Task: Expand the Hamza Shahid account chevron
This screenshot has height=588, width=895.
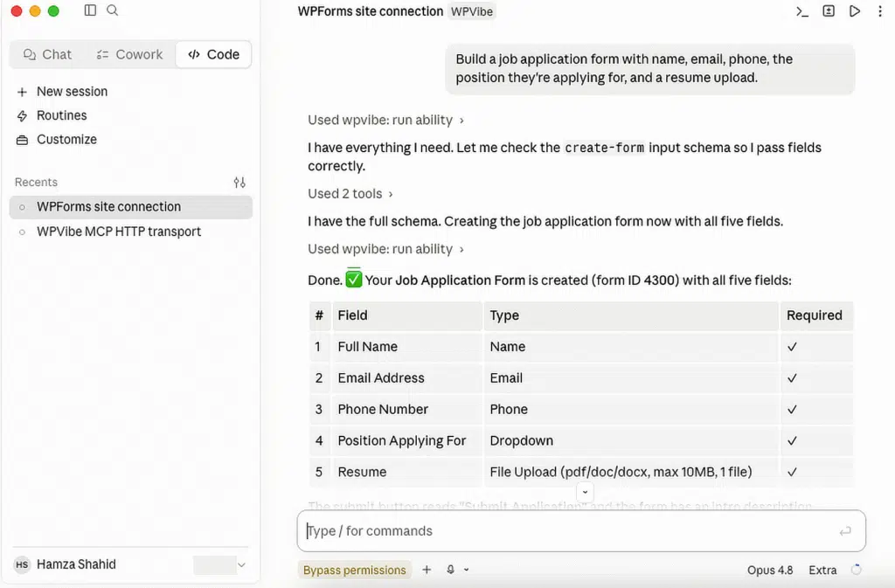Action: (x=241, y=564)
